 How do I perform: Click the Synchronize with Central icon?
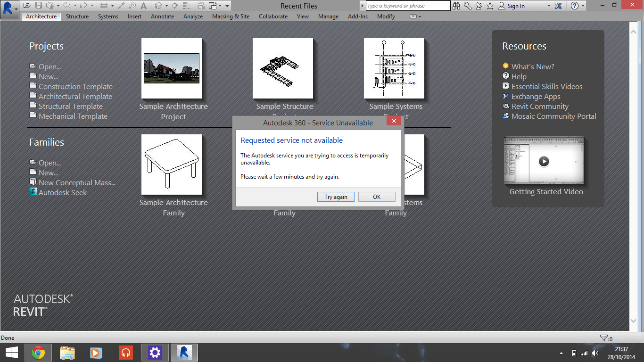[50, 6]
